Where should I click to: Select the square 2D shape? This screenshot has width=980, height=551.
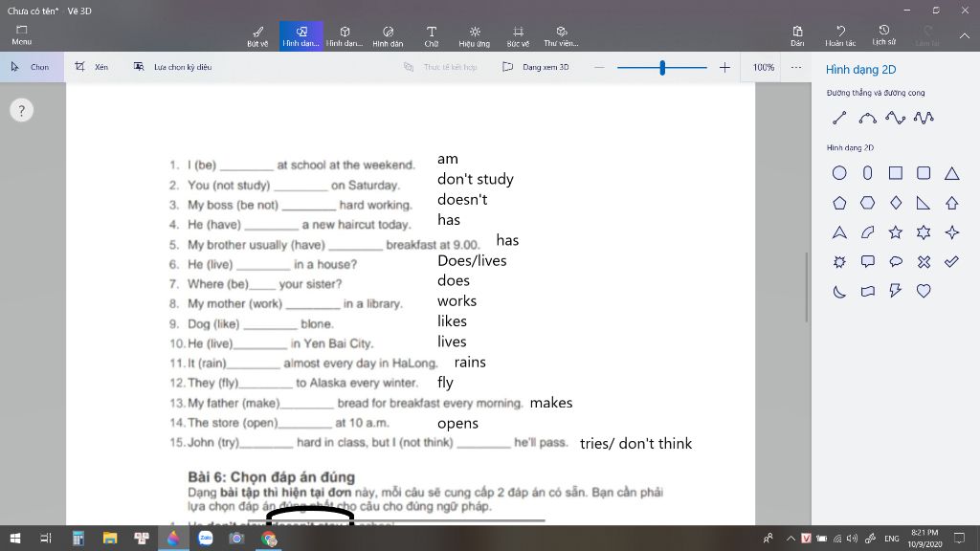click(896, 173)
